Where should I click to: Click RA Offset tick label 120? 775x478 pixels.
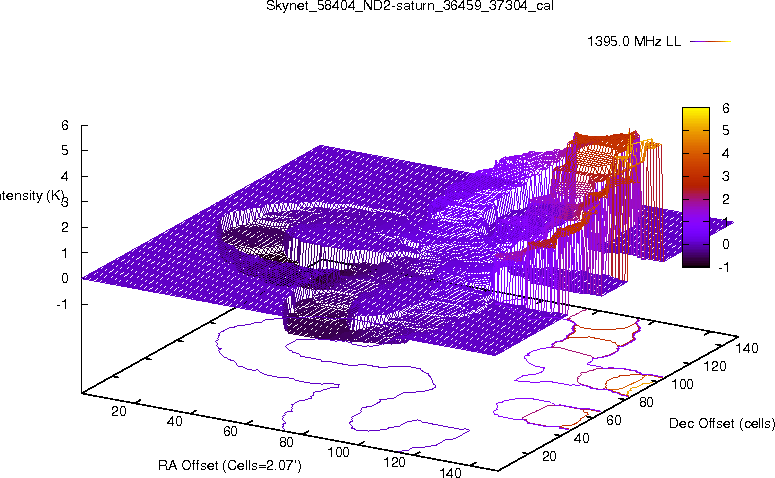pos(394,462)
